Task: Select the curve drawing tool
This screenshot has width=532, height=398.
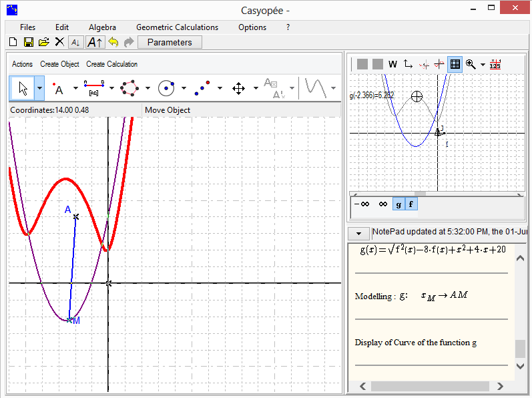Action: [316, 88]
